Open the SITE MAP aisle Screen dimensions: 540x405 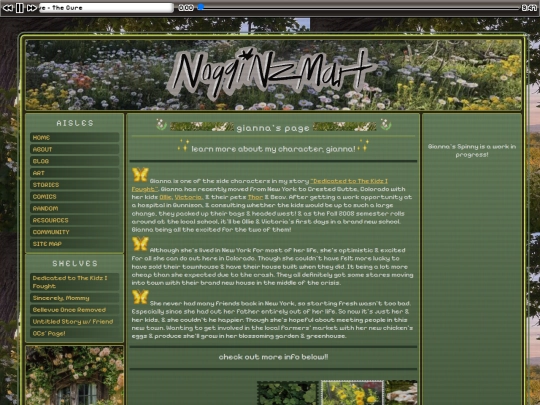tap(74, 244)
